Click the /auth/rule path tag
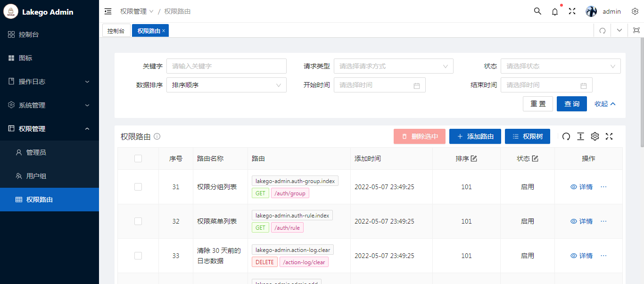Image resolution: width=644 pixels, height=284 pixels. coord(287,227)
